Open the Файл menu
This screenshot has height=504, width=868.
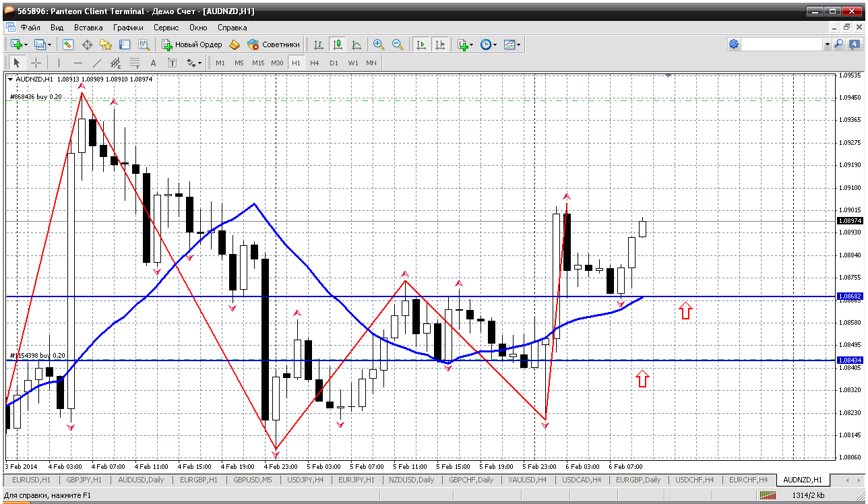30,28
